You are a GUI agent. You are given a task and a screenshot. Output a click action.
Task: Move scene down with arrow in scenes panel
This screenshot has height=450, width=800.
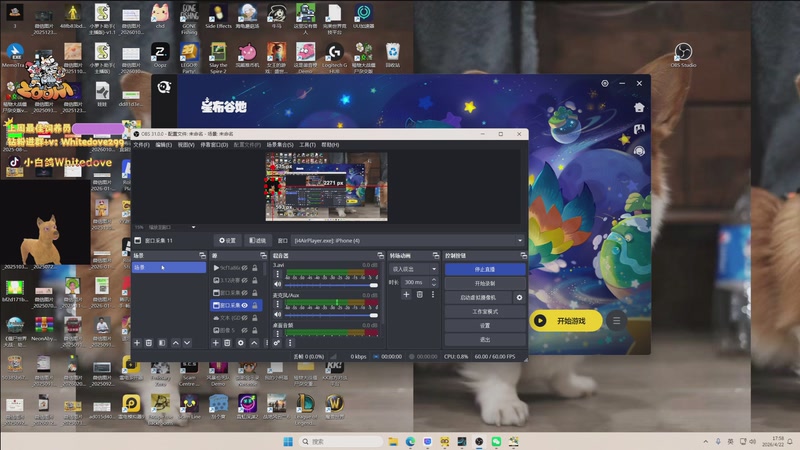pos(187,343)
